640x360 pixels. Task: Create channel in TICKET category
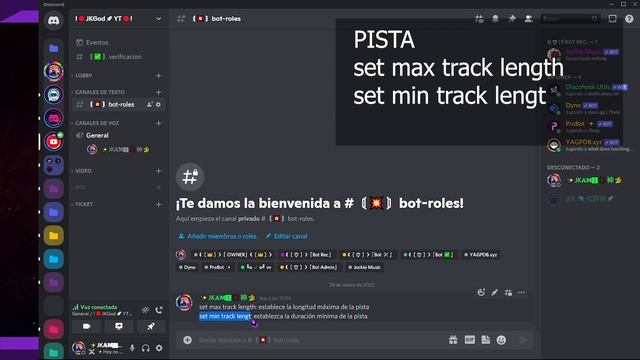(158, 204)
